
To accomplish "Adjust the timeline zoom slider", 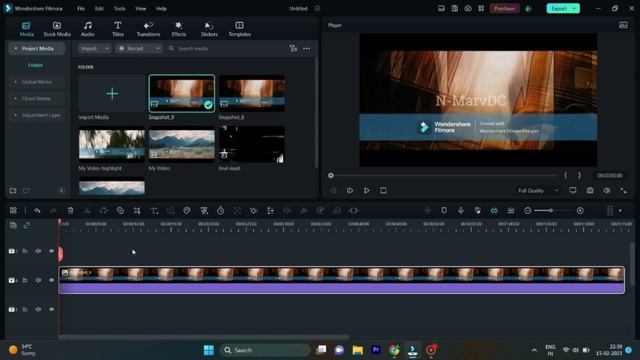I will 550,211.
